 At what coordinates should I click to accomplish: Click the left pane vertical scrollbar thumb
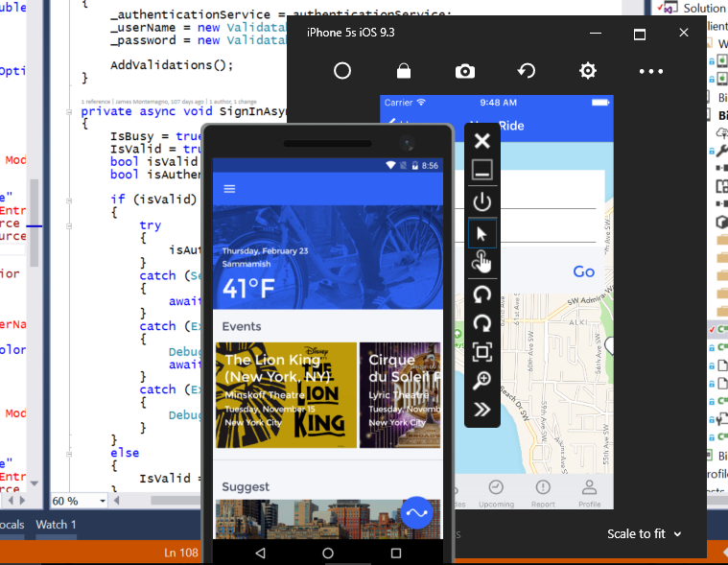(x=34, y=223)
